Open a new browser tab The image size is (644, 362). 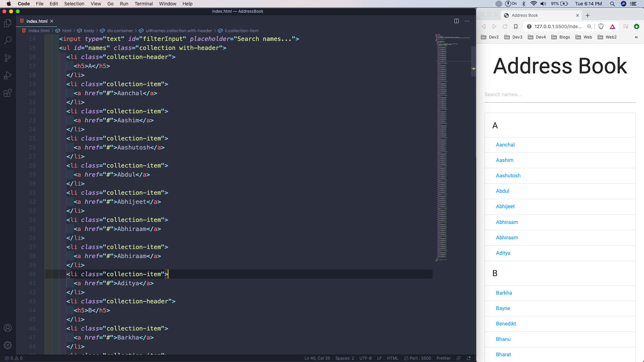pyautogui.click(x=588, y=15)
